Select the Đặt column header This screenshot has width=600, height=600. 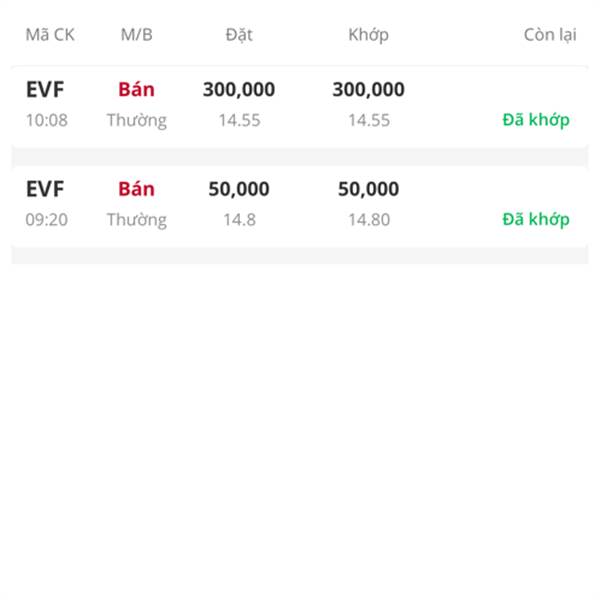(x=239, y=35)
